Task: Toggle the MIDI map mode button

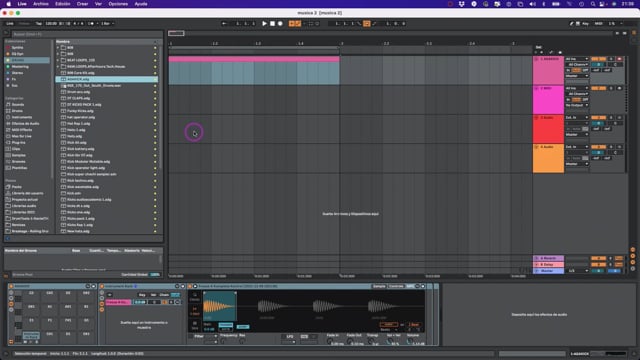Action: click(598, 24)
